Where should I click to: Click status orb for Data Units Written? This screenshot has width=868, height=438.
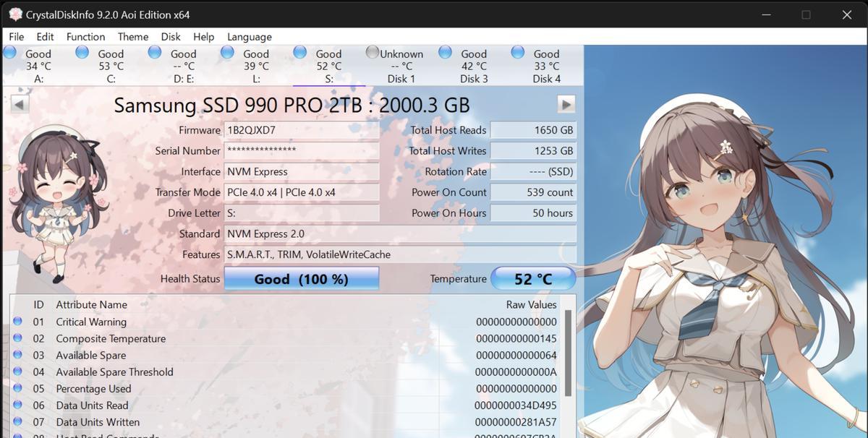point(17,422)
